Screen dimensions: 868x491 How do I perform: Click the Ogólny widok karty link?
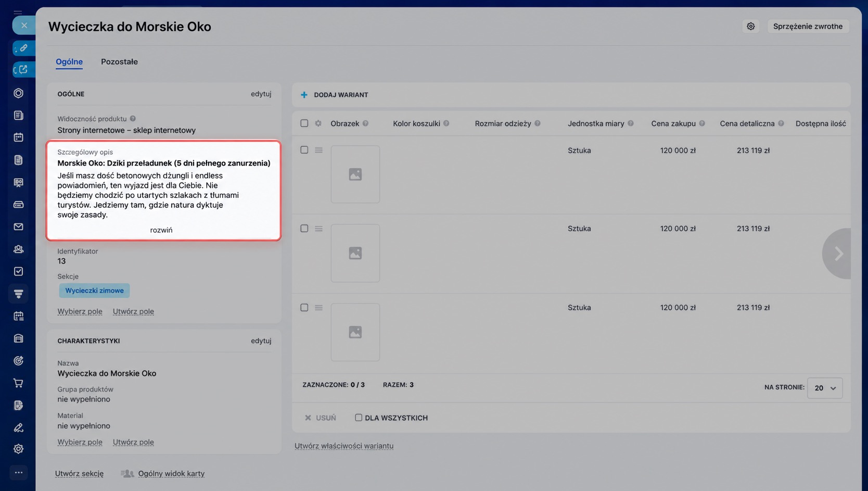point(171,473)
